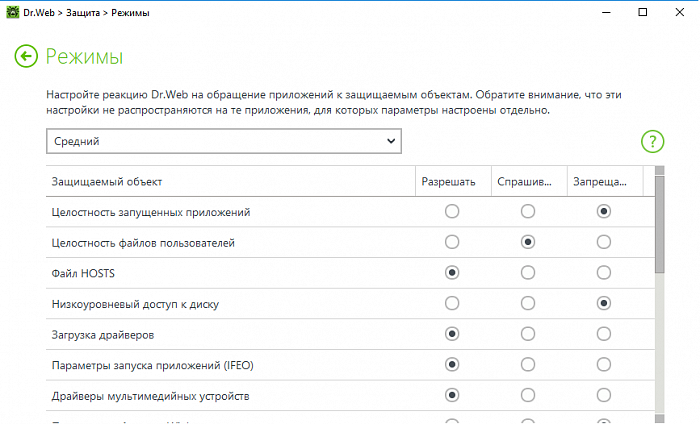Image resolution: width=700 pixels, height=424 pixels.
Task: Click the vertical scrollbar thumb of the table
Action: point(659,224)
